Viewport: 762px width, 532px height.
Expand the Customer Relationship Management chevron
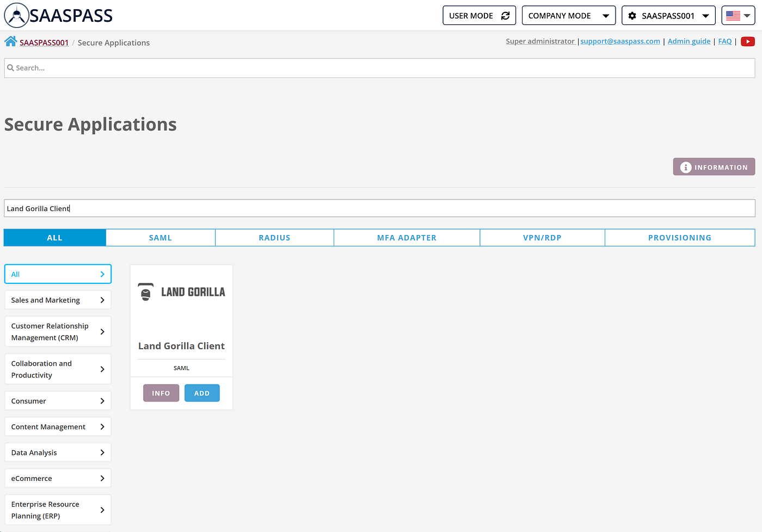coord(102,332)
